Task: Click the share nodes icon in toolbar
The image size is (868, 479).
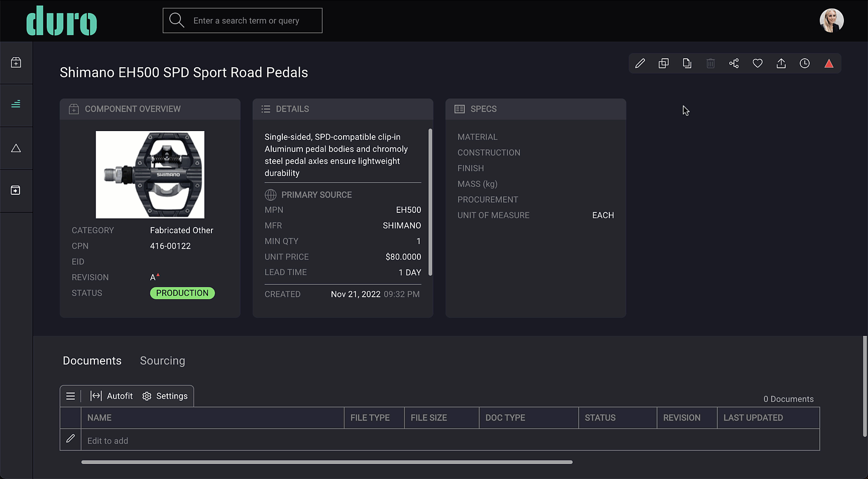Action: [x=734, y=63]
